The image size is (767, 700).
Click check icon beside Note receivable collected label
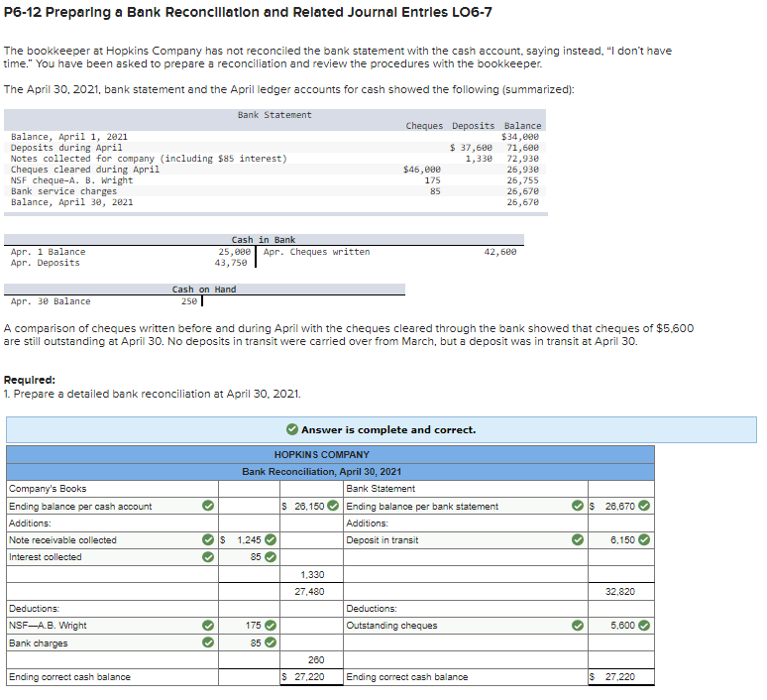point(208,539)
